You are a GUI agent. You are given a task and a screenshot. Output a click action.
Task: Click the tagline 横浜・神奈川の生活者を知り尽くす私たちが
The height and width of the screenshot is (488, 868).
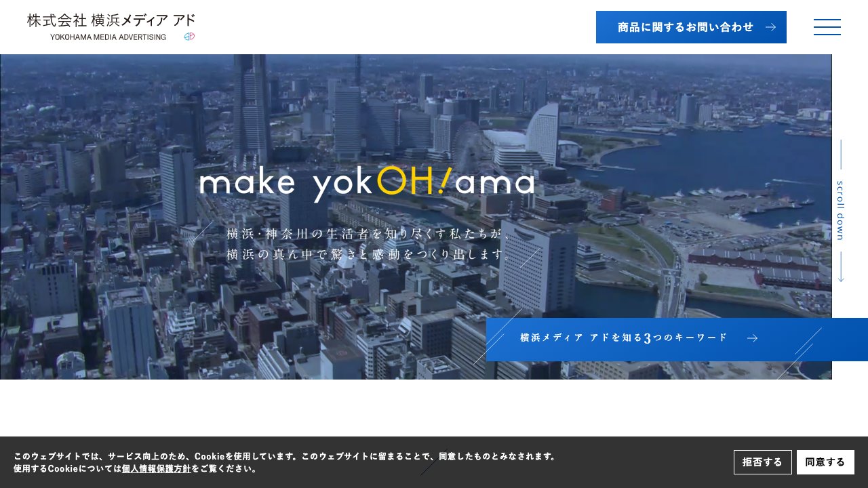point(370,234)
